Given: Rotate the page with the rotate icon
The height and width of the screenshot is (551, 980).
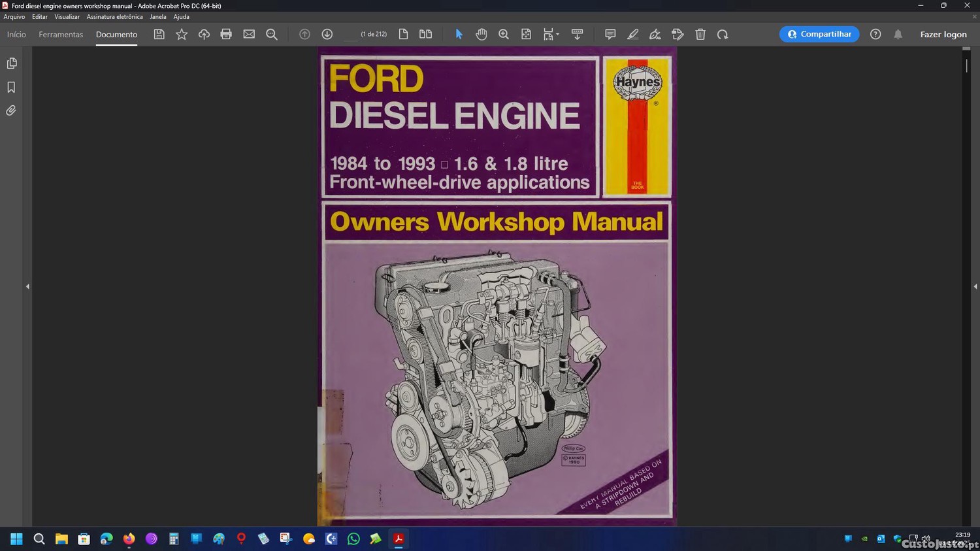Looking at the screenshot, I should pyautogui.click(x=723, y=34).
